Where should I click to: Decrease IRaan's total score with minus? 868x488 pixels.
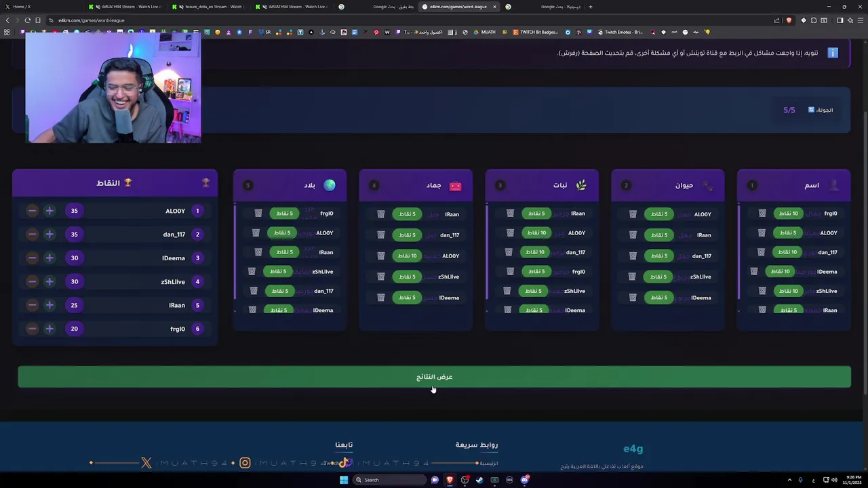[x=32, y=305]
